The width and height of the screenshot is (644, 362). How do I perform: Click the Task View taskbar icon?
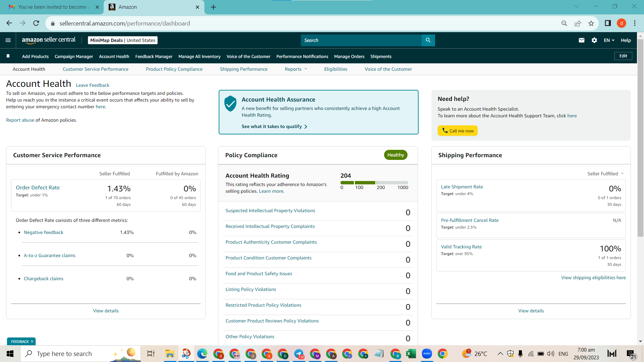click(151, 354)
